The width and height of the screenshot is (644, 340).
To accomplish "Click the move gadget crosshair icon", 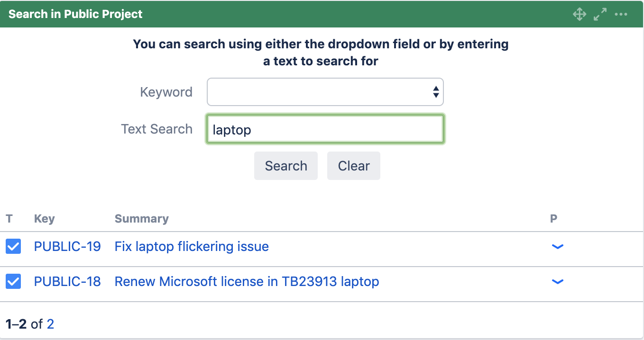I will coord(580,14).
